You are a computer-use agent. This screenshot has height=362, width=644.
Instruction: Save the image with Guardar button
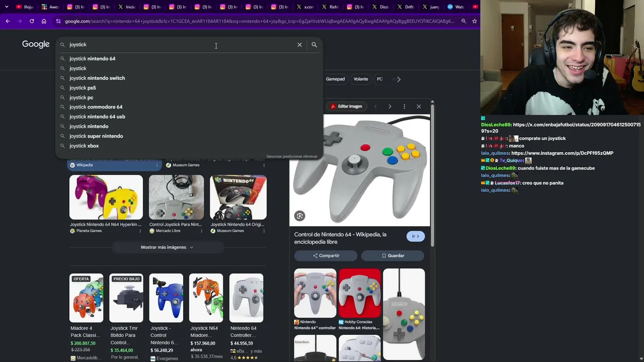(393, 255)
